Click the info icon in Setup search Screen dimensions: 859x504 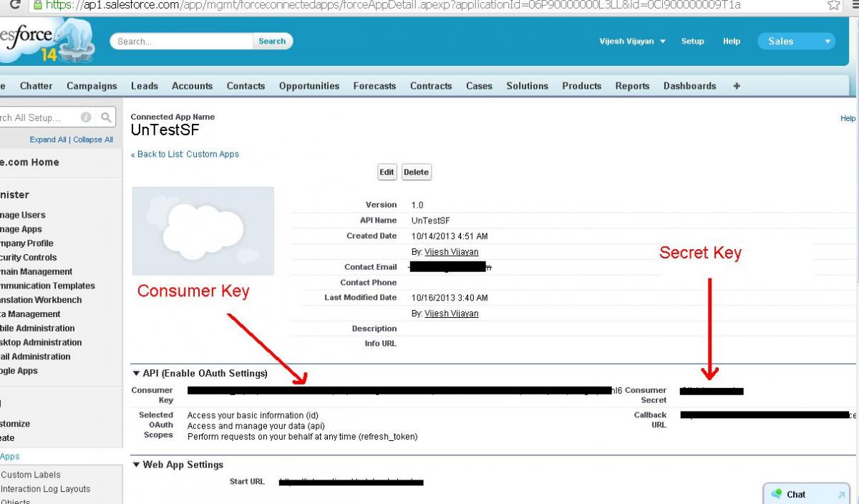click(x=86, y=117)
